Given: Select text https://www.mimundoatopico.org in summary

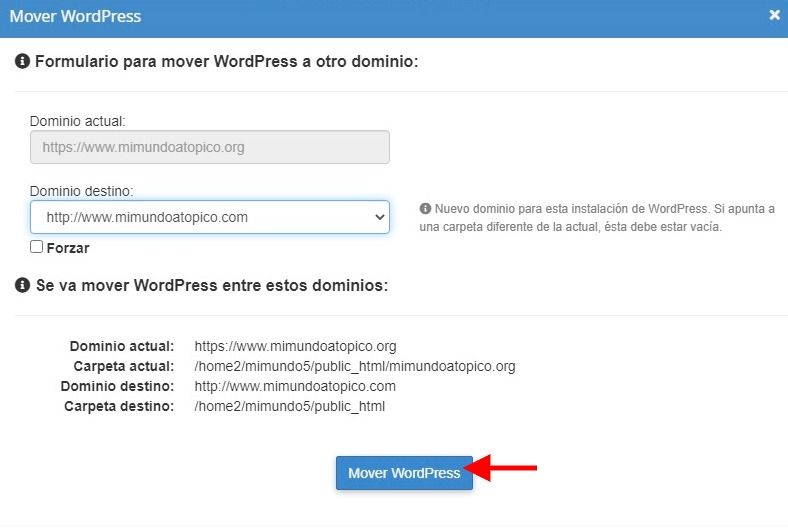Looking at the screenshot, I should [296, 346].
